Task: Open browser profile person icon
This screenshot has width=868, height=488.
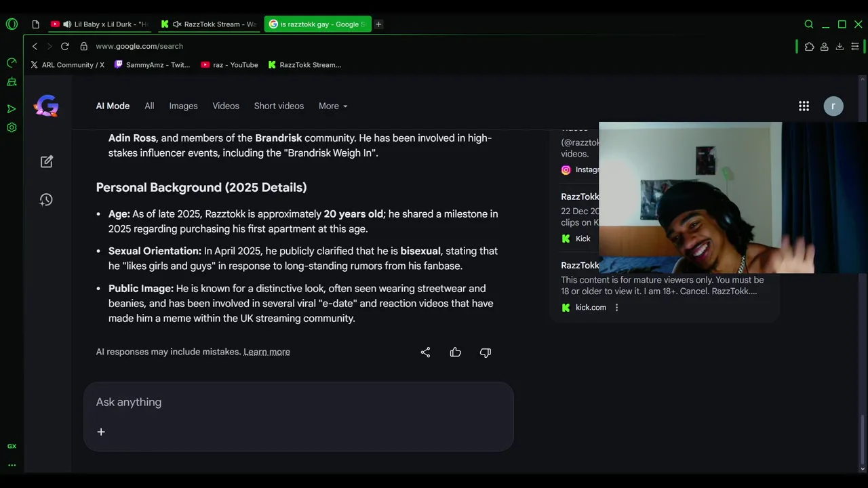Action: [x=825, y=47]
